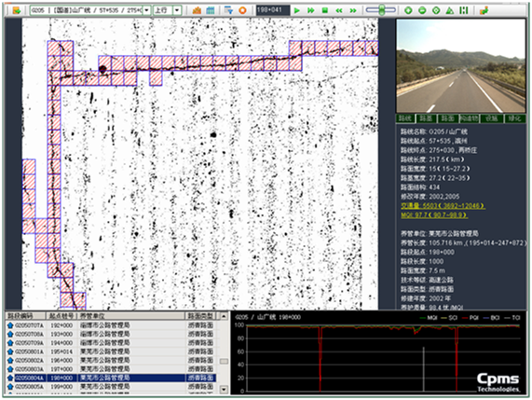Image resolution: width=532 pixels, height=400 pixels.
Task: Click the white vertical position marker in chart
Action: point(423,369)
